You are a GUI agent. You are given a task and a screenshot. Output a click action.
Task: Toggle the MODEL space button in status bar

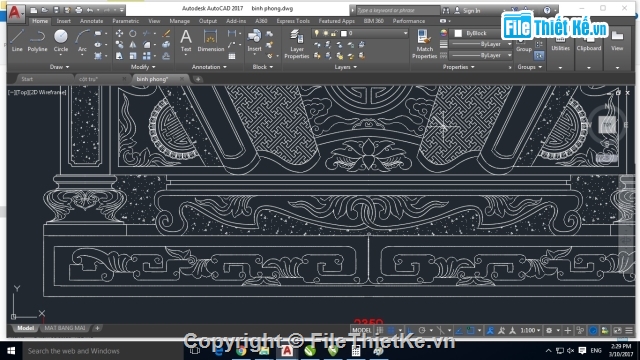pyautogui.click(x=362, y=330)
